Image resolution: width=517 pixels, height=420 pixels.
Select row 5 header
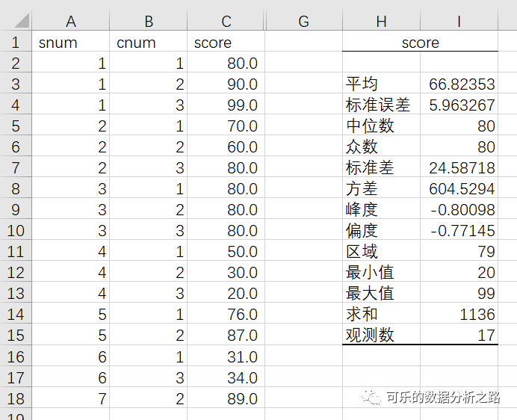(16, 126)
